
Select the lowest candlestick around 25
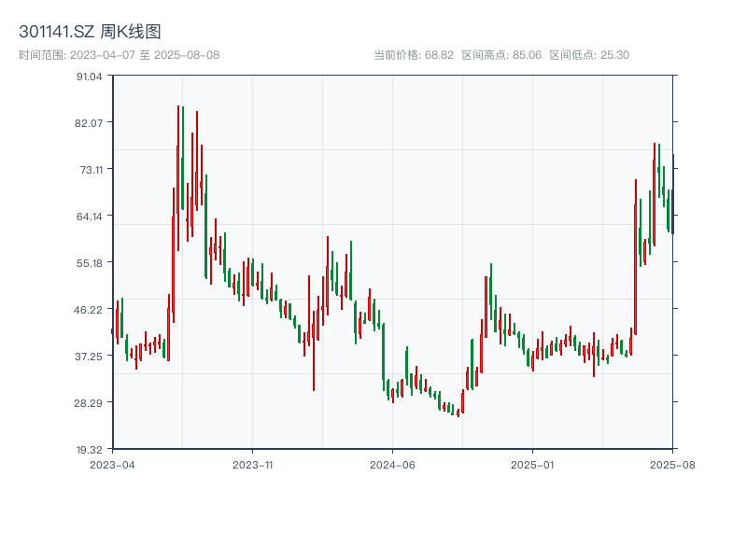pos(458,413)
